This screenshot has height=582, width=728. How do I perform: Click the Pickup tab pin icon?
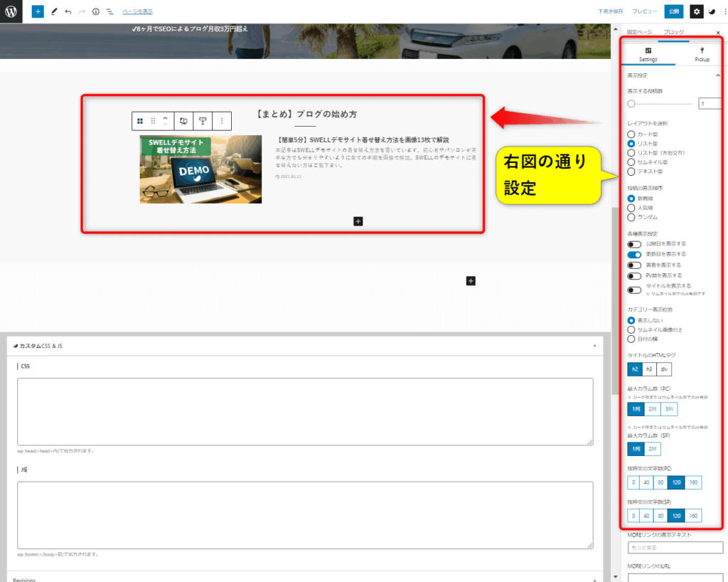coord(702,51)
